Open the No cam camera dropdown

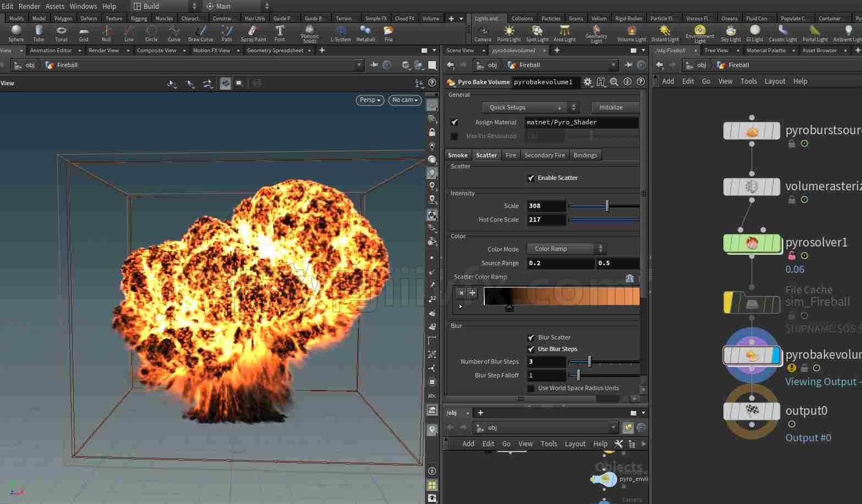(405, 100)
